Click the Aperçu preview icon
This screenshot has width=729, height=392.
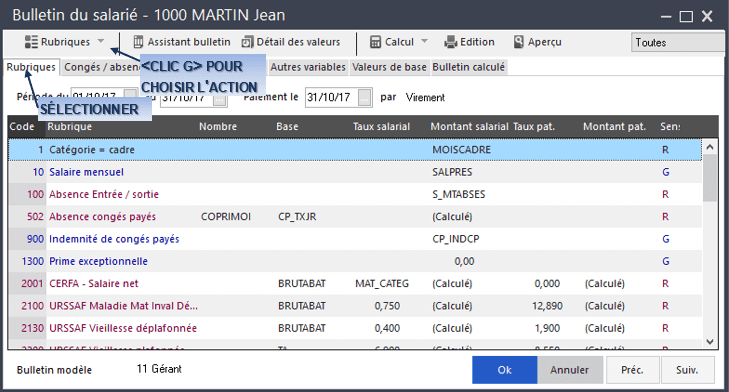pyautogui.click(x=519, y=42)
